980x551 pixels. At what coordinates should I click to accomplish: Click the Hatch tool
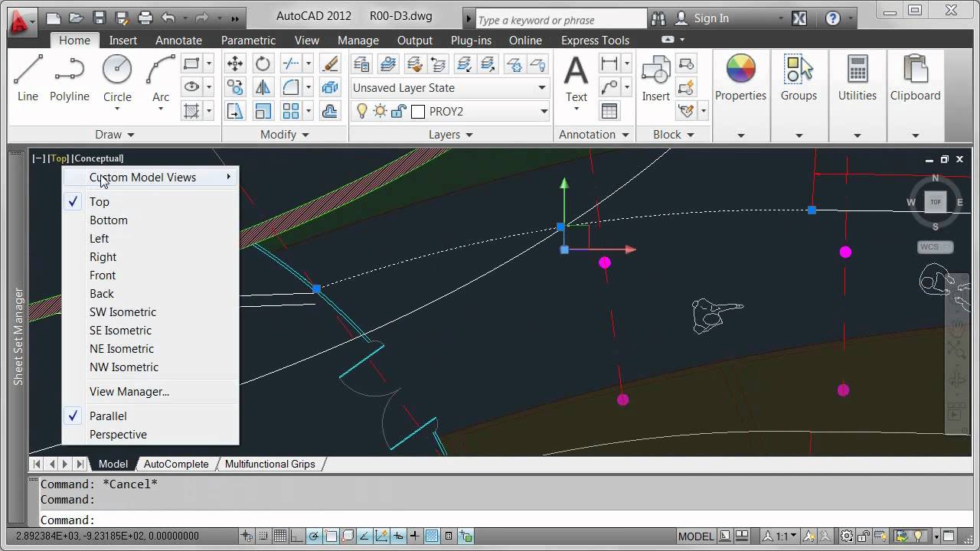tap(191, 111)
